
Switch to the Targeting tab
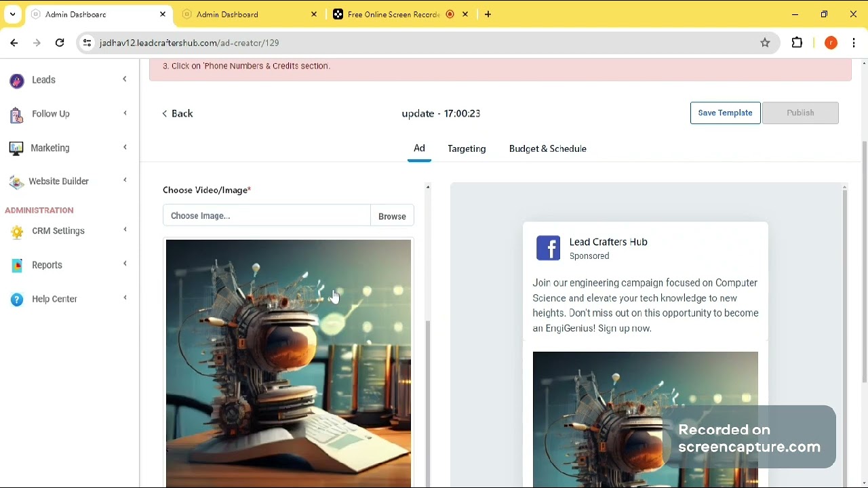click(467, 148)
